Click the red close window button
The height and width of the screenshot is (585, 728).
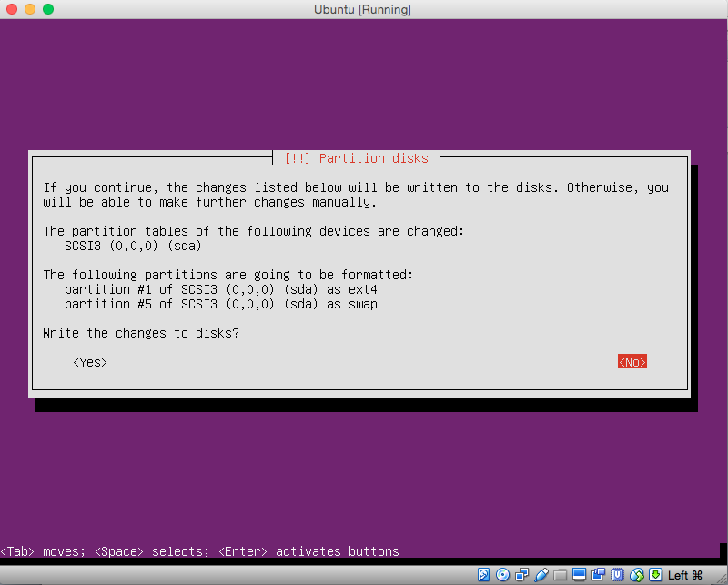(x=12, y=9)
